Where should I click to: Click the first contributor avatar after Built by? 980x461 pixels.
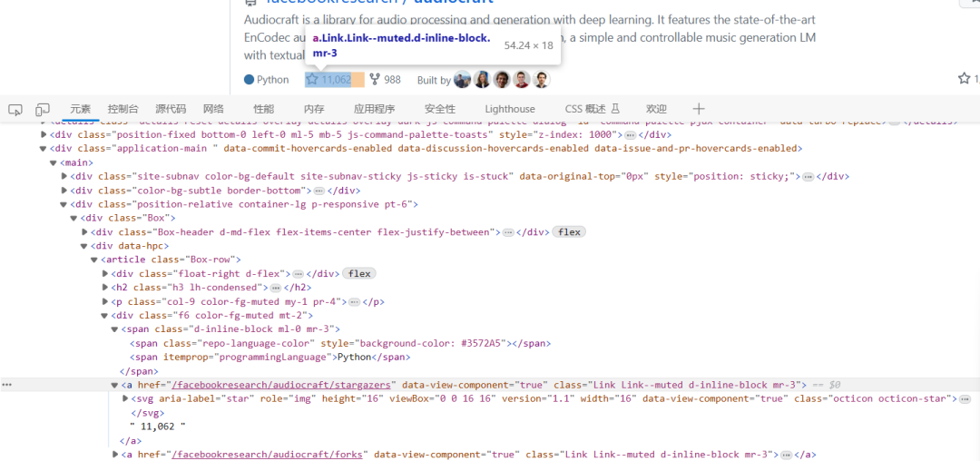[462, 79]
